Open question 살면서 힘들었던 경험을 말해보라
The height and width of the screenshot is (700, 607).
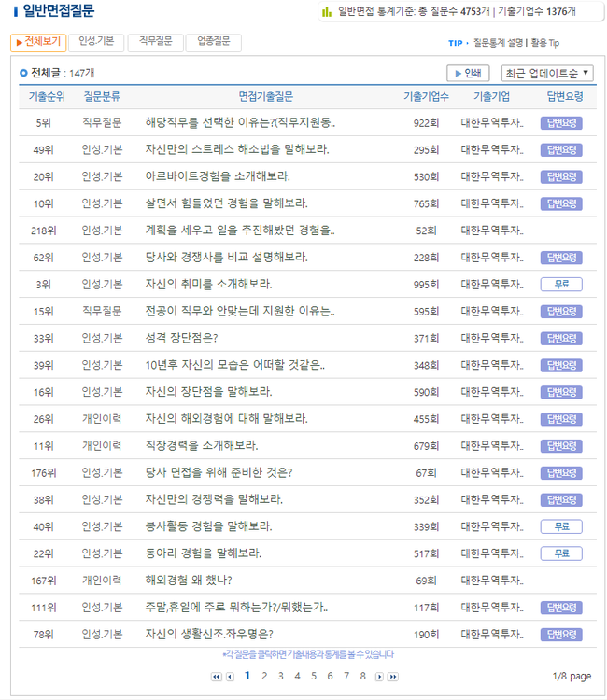pos(226,203)
